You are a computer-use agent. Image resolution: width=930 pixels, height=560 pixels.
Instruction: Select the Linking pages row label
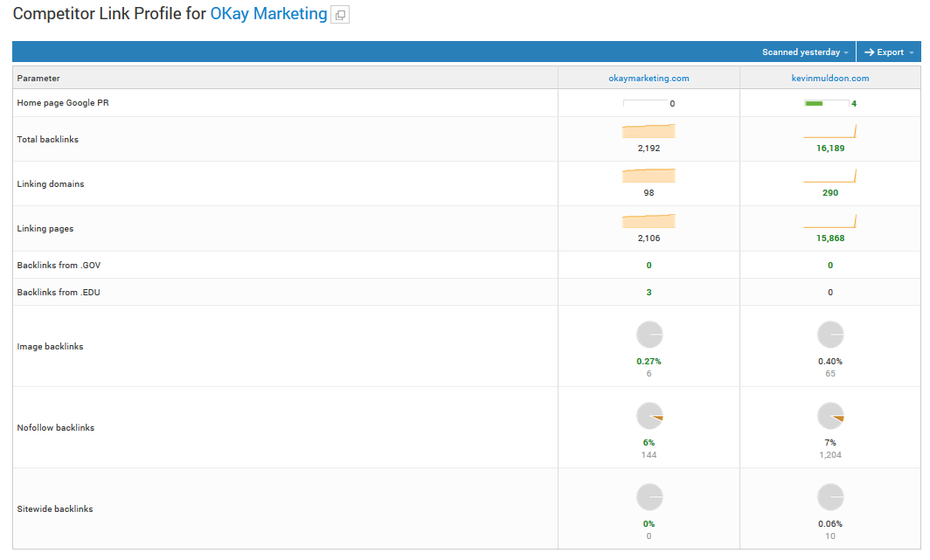(45, 229)
